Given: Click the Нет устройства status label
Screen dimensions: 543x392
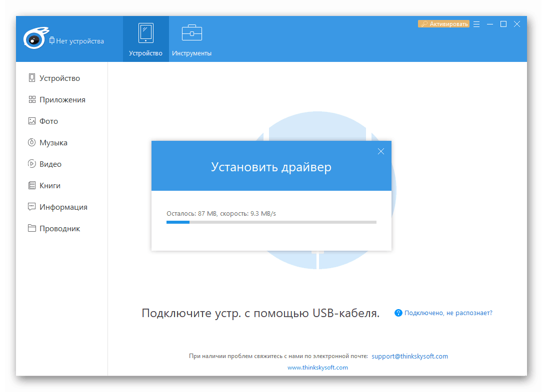Looking at the screenshot, I should (80, 41).
